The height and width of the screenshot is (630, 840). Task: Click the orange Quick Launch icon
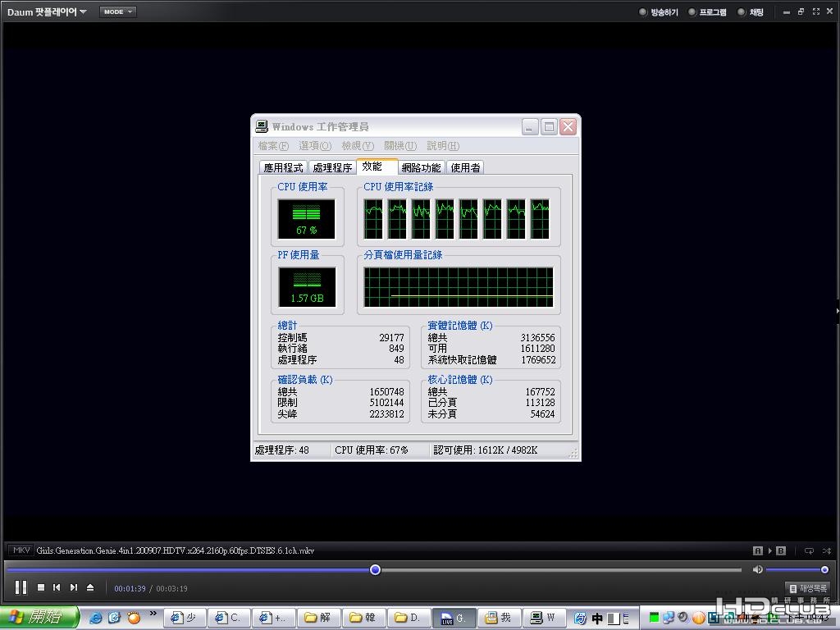(x=134, y=619)
